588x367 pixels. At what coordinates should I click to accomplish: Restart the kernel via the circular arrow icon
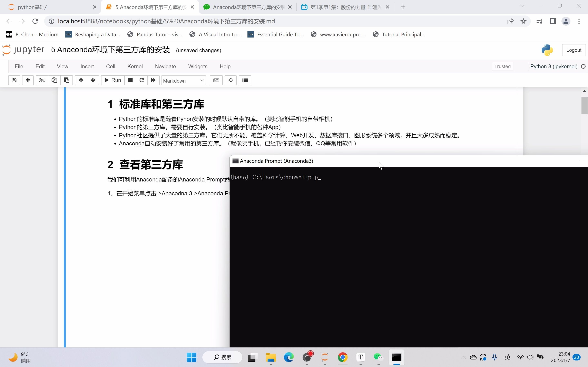point(142,80)
